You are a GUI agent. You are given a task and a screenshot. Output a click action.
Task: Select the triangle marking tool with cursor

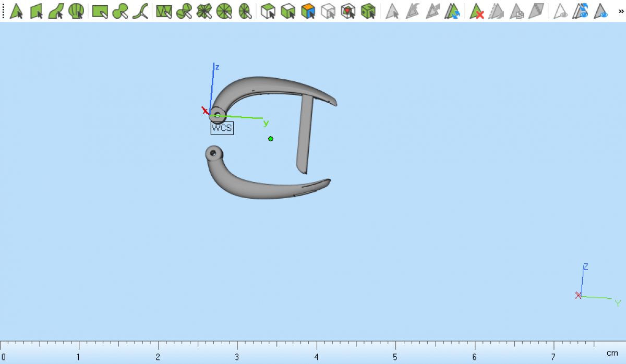pos(16,11)
